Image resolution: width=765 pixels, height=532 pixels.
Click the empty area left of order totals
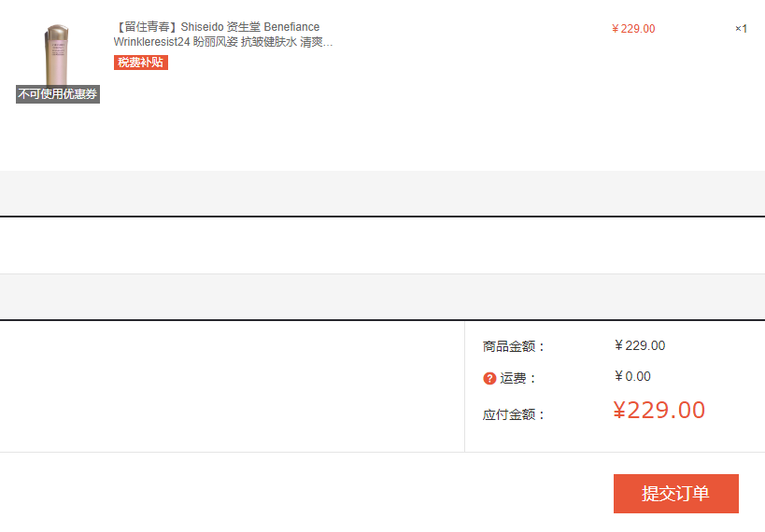[x=233, y=386]
